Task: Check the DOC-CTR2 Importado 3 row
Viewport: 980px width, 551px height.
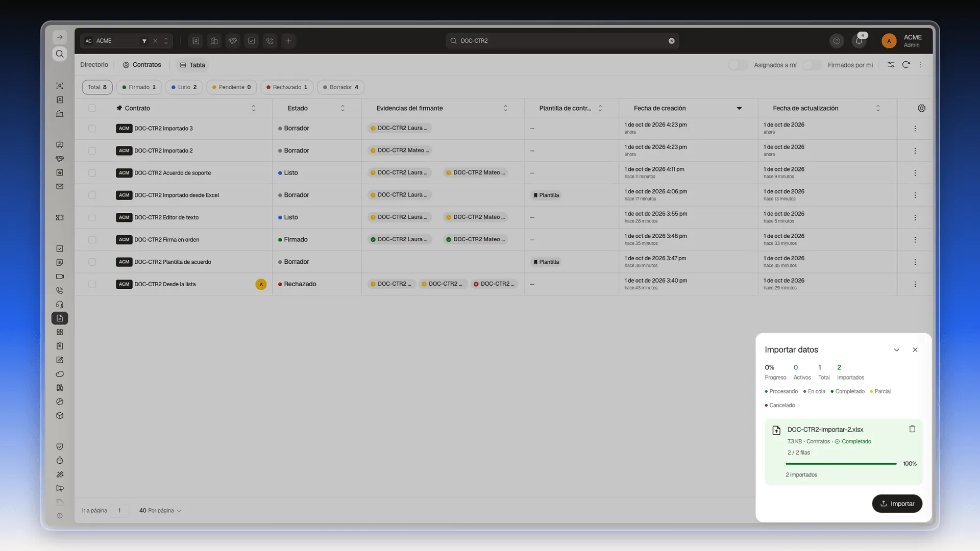Action: click(92, 129)
